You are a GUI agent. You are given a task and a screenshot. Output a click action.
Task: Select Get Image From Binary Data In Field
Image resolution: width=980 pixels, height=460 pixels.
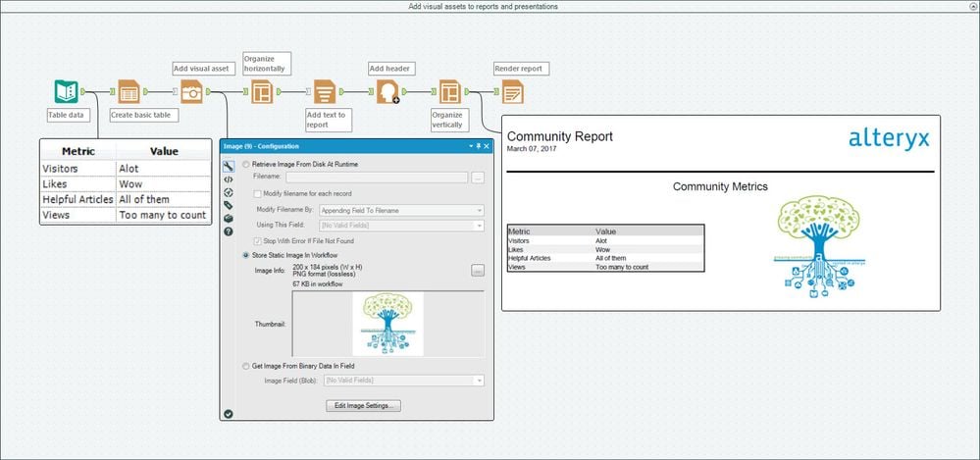pyautogui.click(x=245, y=366)
